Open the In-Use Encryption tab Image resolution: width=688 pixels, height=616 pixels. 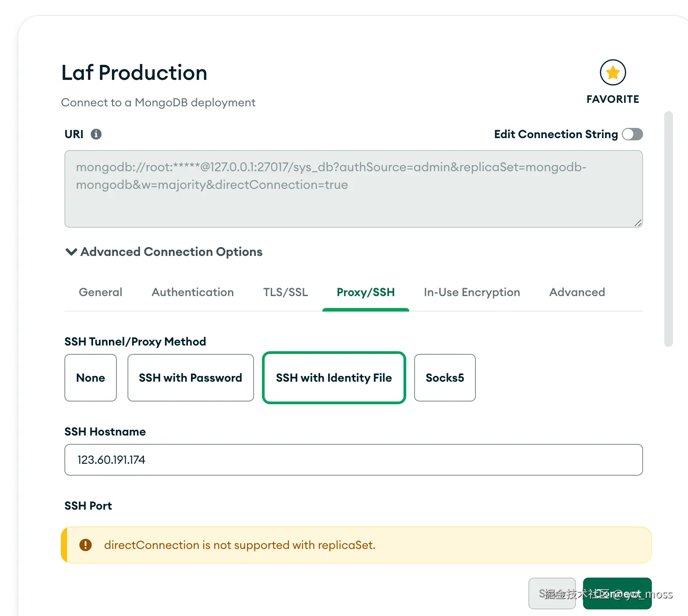(472, 292)
